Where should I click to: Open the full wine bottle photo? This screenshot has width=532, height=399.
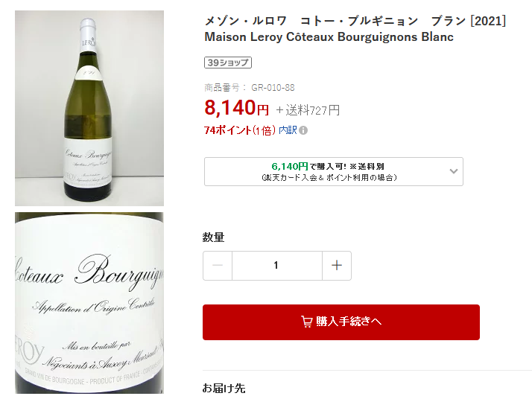(x=89, y=108)
